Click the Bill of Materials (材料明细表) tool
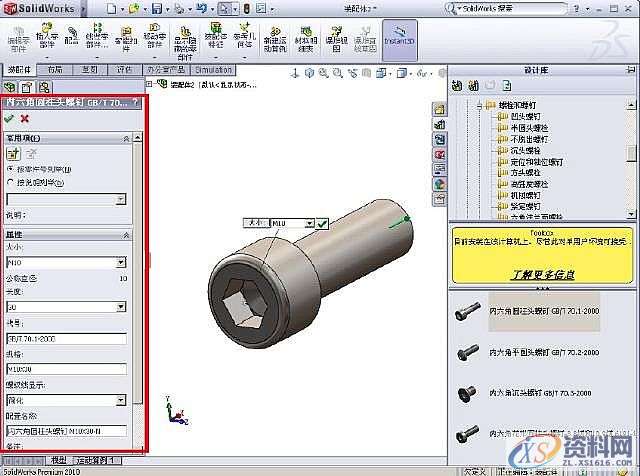The height and width of the screenshot is (476, 640). point(306,39)
